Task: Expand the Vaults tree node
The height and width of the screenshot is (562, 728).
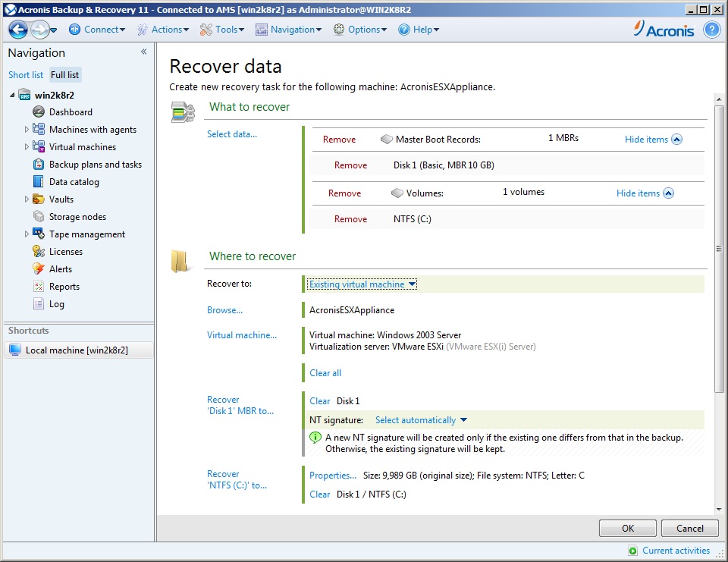Action: tap(27, 199)
